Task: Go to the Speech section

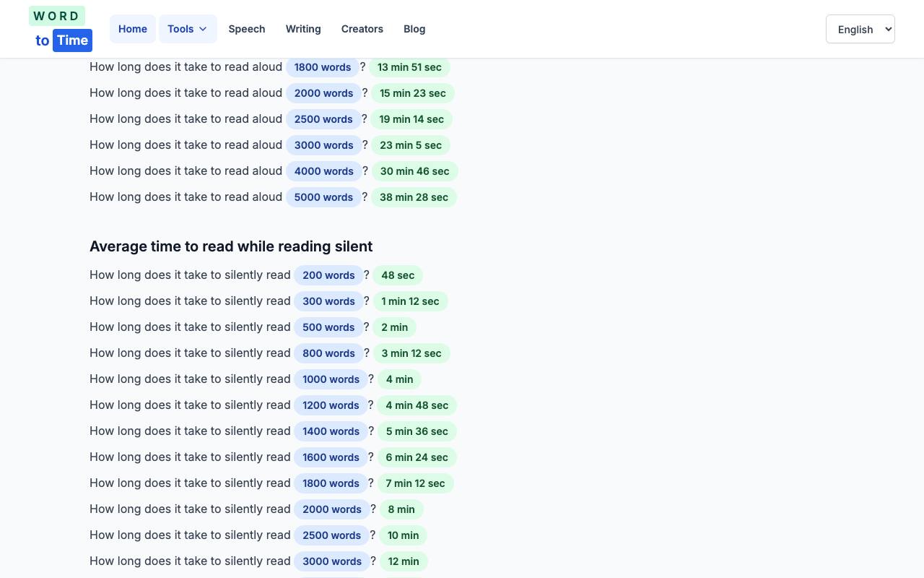Action: (x=247, y=29)
